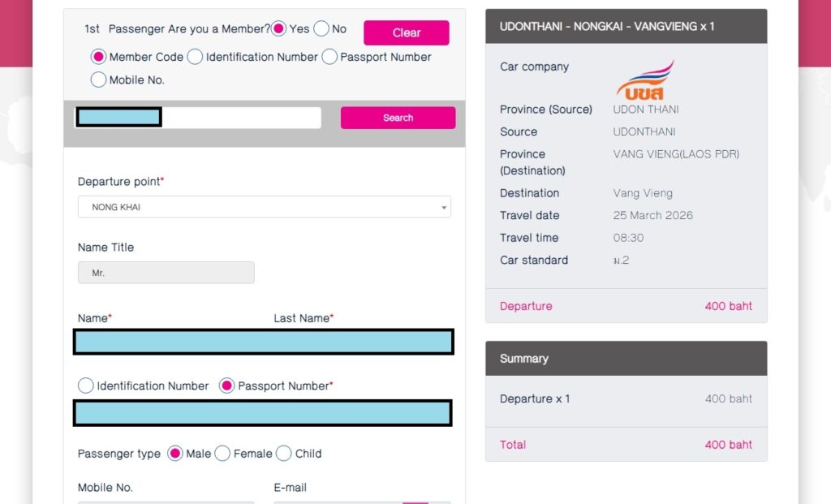The image size is (831, 504).
Task: Click the member code search field
Action: coord(198,118)
